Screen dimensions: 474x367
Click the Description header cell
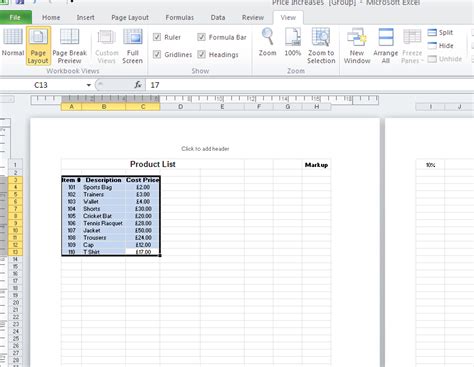pos(104,180)
